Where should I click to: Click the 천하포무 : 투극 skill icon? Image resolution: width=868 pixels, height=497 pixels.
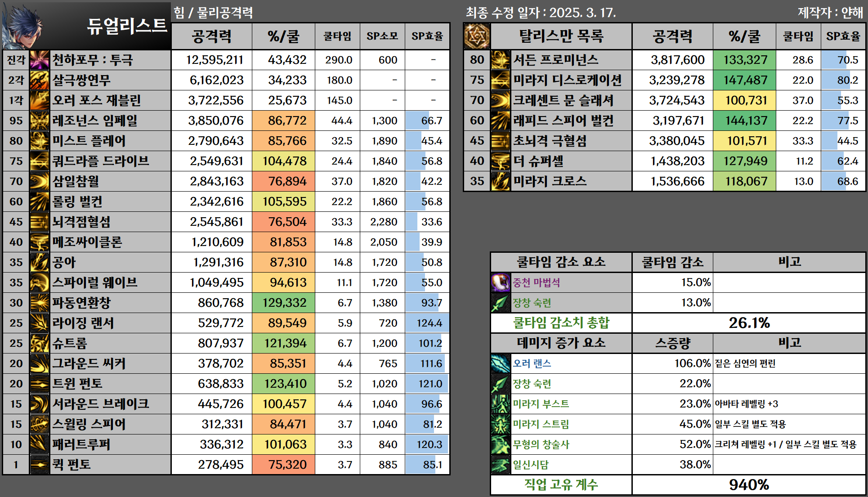pyautogui.click(x=39, y=60)
